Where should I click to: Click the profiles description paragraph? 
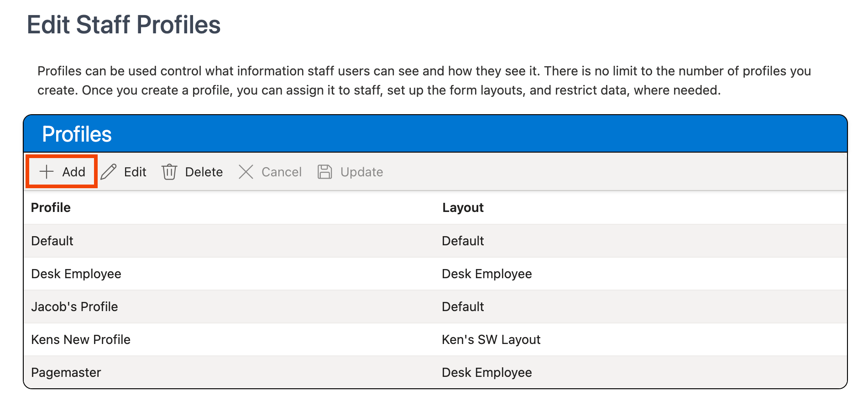(x=424, y=80)
